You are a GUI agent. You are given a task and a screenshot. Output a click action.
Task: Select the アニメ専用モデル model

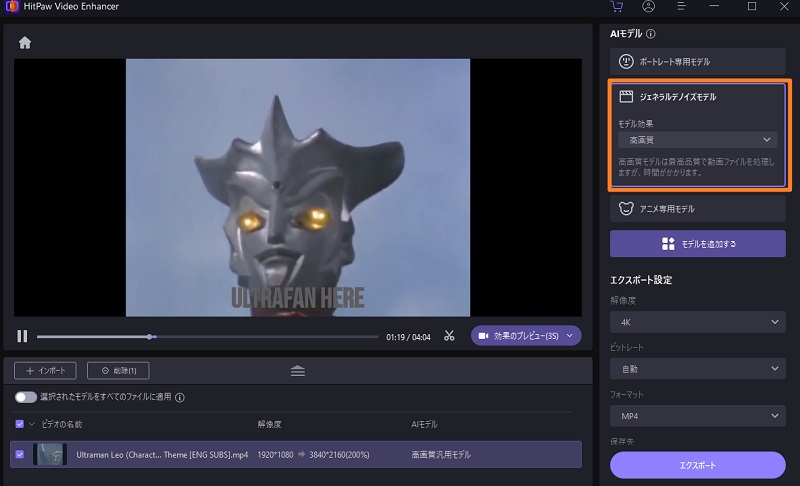(x=697, y=209)
